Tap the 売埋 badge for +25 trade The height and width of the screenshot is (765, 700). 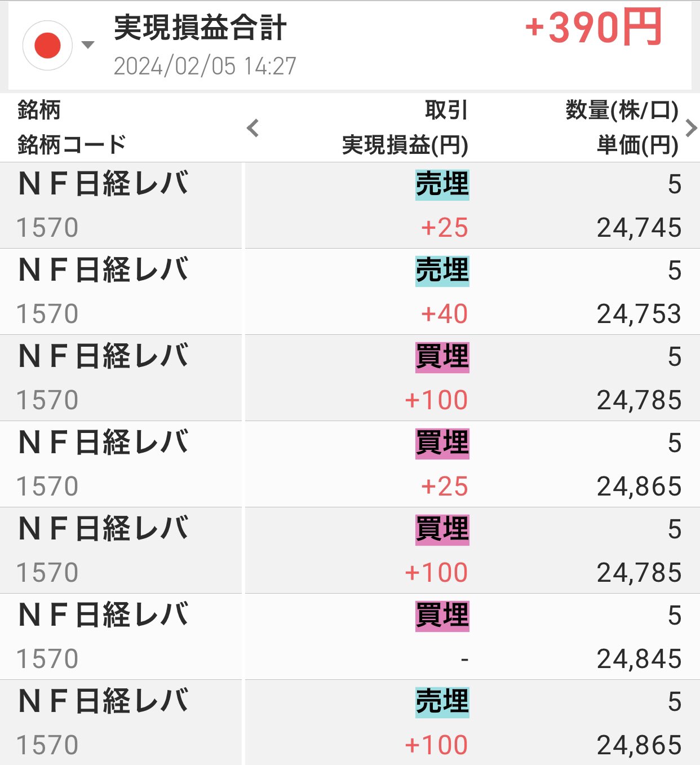(442, 185)
